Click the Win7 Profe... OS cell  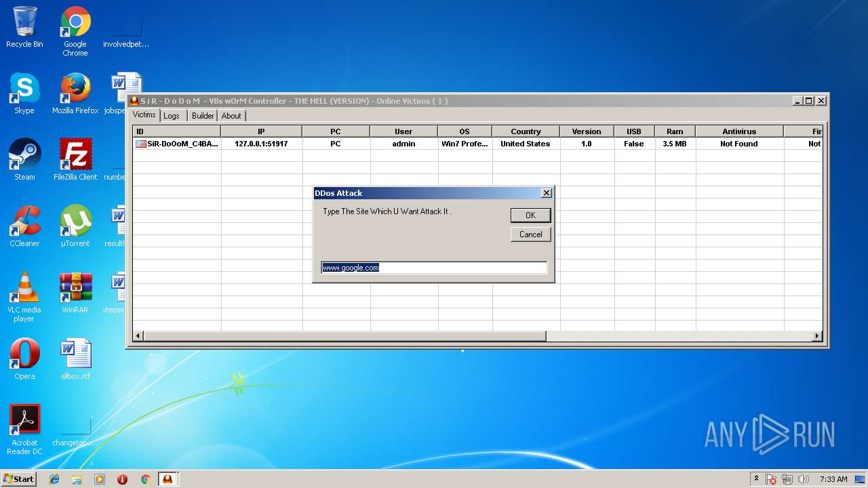click(465, 144)
